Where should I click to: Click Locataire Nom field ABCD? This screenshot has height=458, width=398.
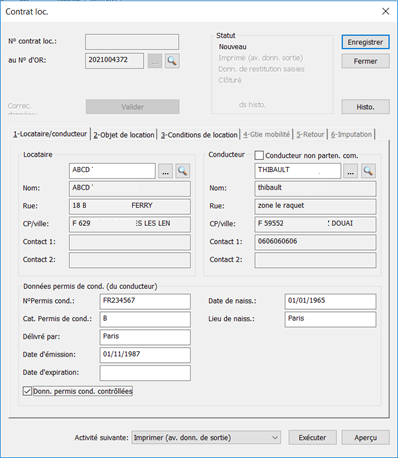(130, 188)
